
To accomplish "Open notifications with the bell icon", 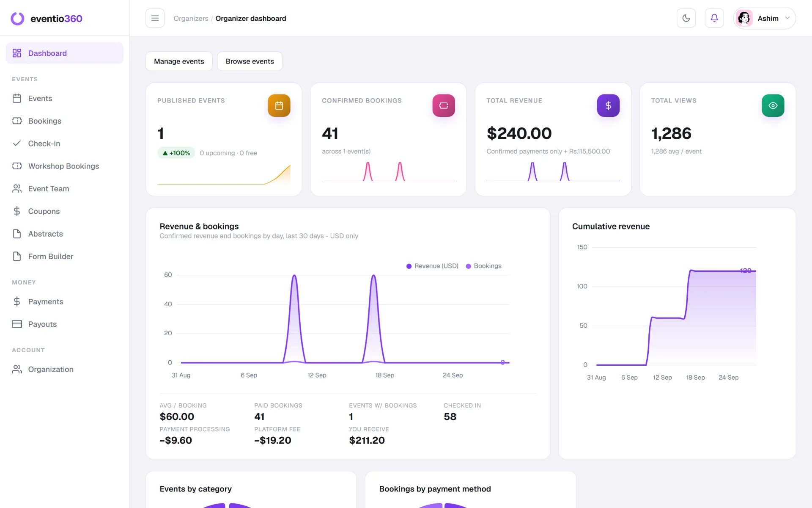I will [x=714, y=18].
